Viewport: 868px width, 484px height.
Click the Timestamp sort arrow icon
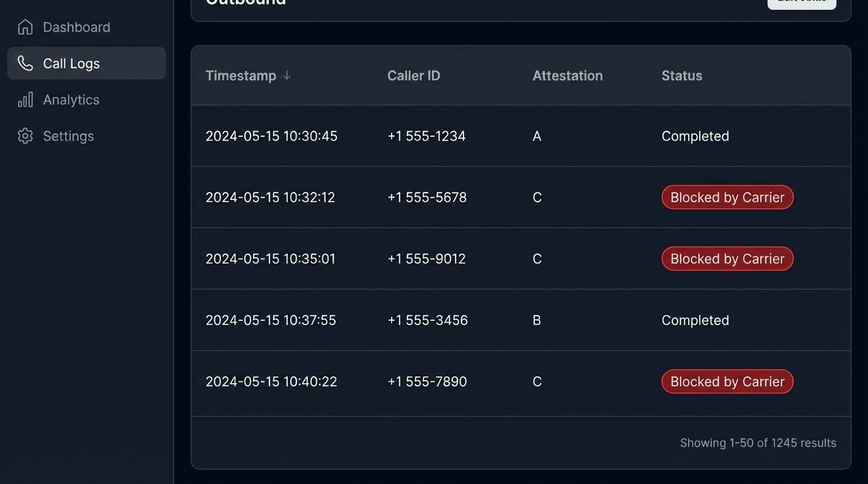(x=287, y=75)
